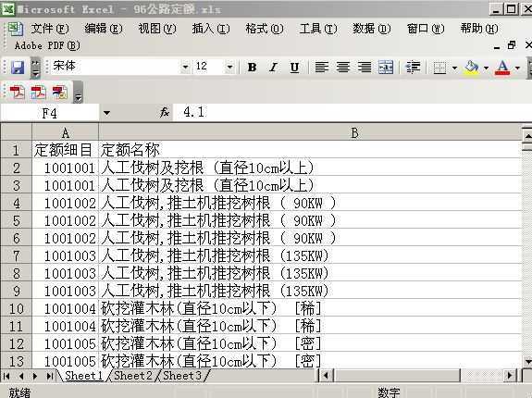
Task: Click the second Adobe PDF email icon
Action: pos(38,92)
